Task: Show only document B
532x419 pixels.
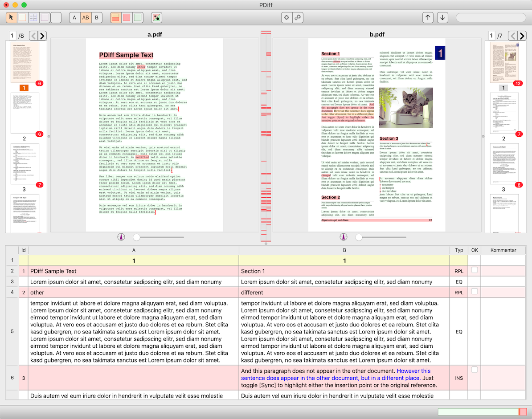Action: (97, 17)
